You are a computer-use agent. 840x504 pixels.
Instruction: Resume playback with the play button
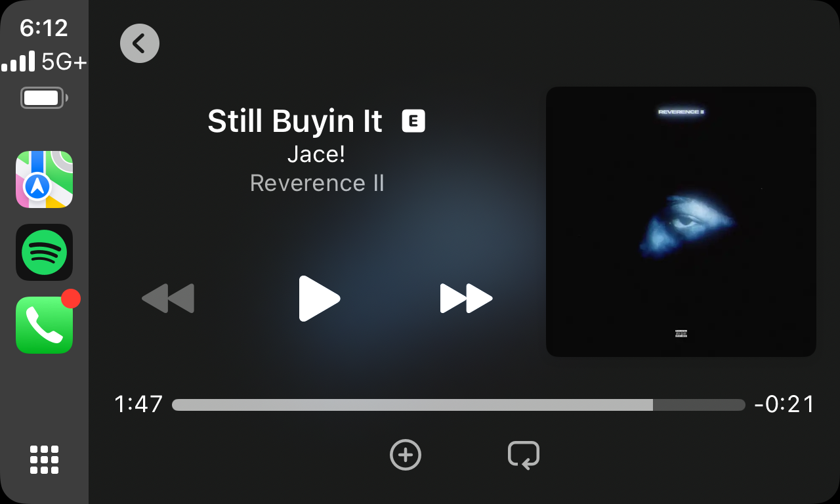[x=319, y=299]
